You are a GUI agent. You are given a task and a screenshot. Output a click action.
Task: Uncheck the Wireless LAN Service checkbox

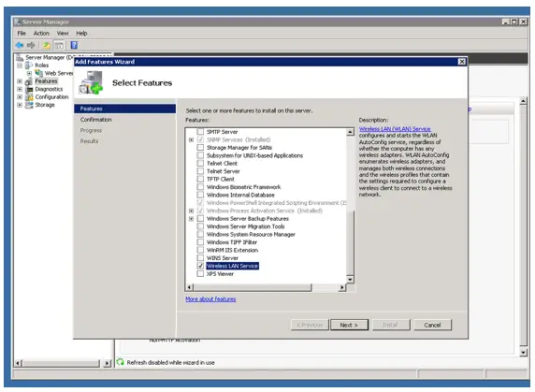click(x=200, y=266)
